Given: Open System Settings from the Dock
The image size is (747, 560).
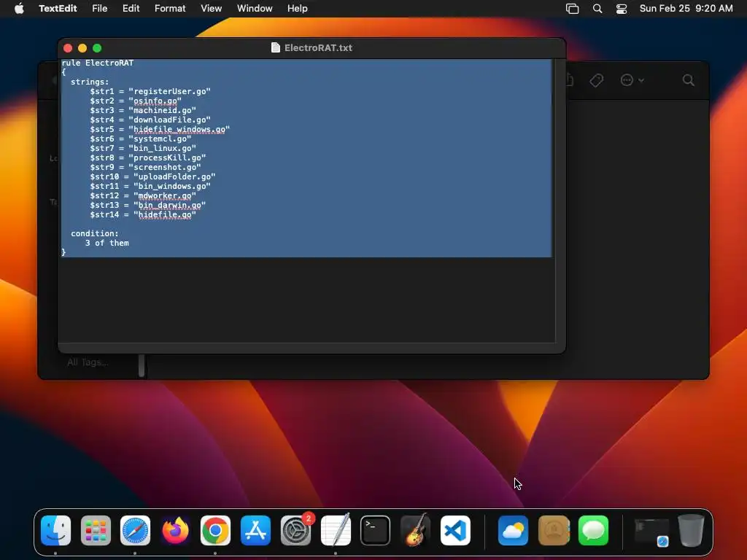Looking at the screenshot, I should 296,530.
